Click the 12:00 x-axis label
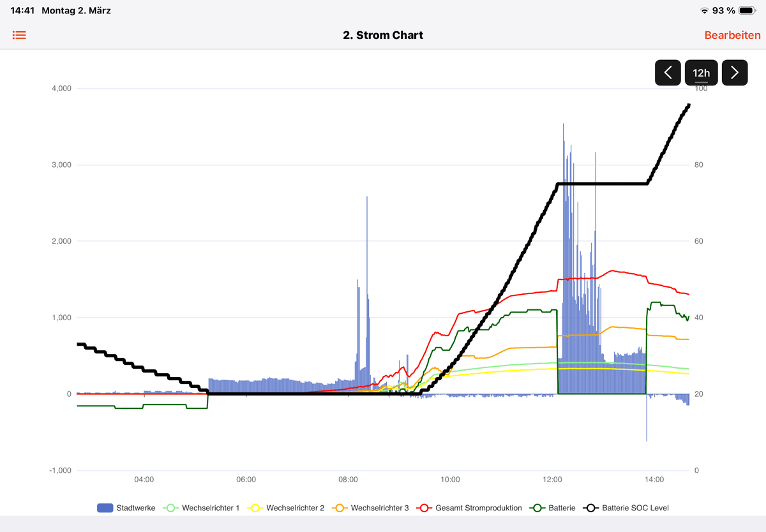 [x=552, y=480]
